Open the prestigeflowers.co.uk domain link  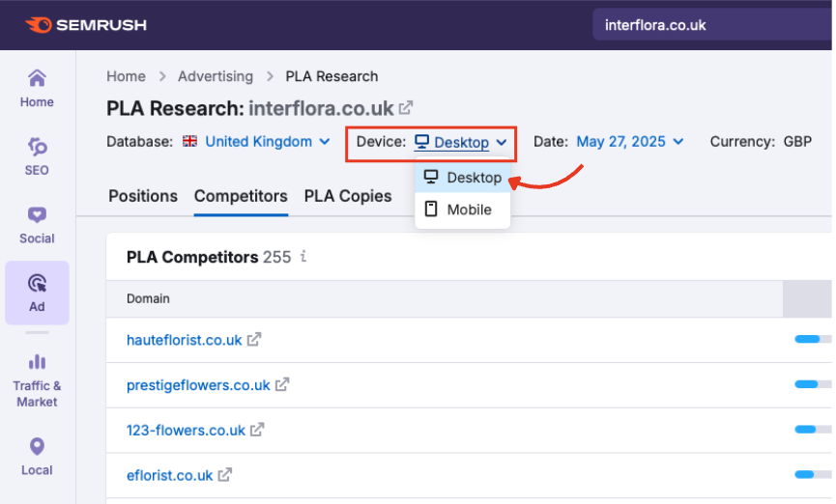pos(198,385)
